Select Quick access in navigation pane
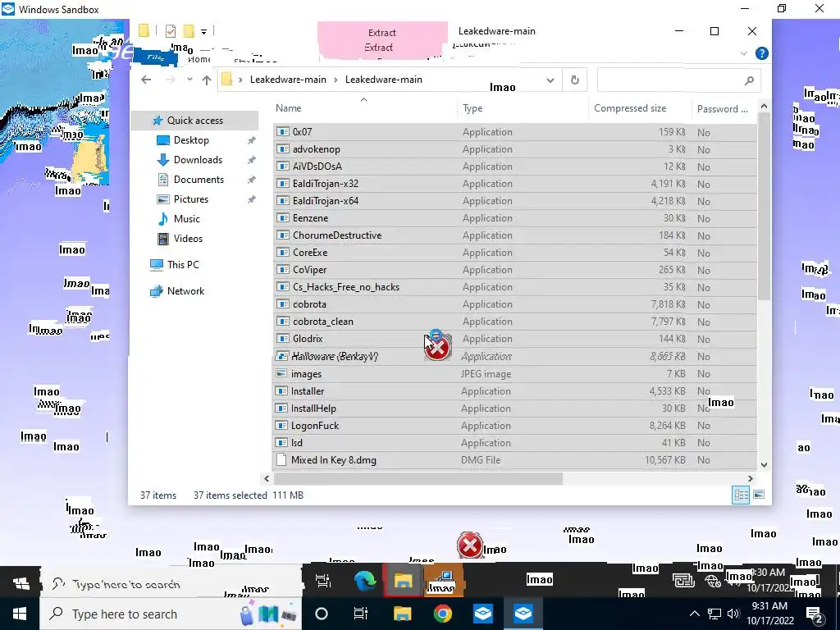The width and height of the screenshot is (840, 630). click(195, 121)
